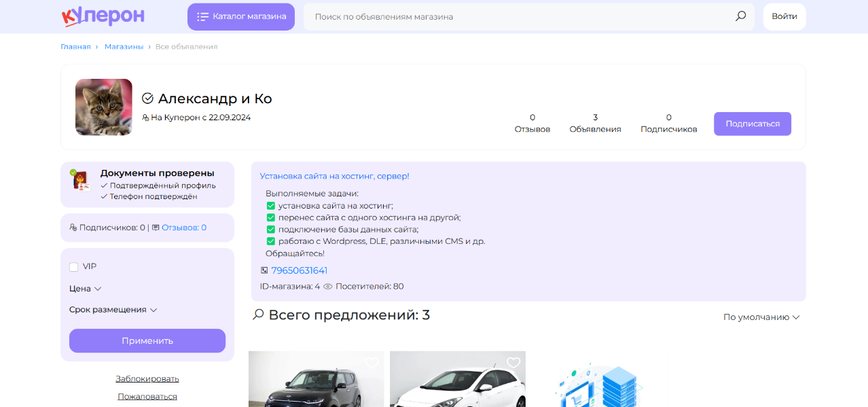Focus the shop listings search field

click(516, 16)
